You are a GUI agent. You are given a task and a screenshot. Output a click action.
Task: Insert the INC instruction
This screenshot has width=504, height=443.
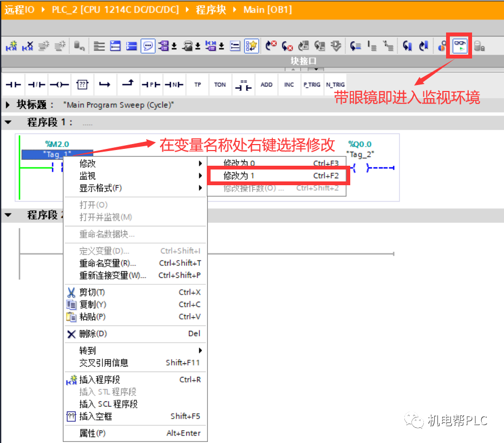pyautogui.click(x=289, y=84)
